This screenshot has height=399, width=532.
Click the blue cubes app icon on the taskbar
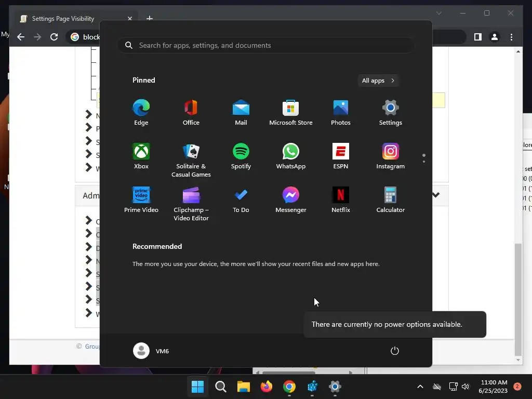click(x=312, y=387)
